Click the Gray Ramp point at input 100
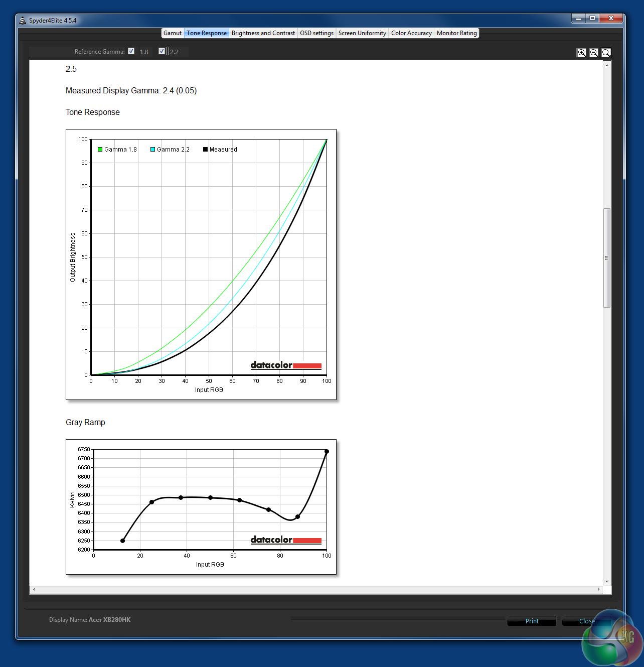Image resolution: width=644 pixels, height=667 pixels. (x=327, y=452)
